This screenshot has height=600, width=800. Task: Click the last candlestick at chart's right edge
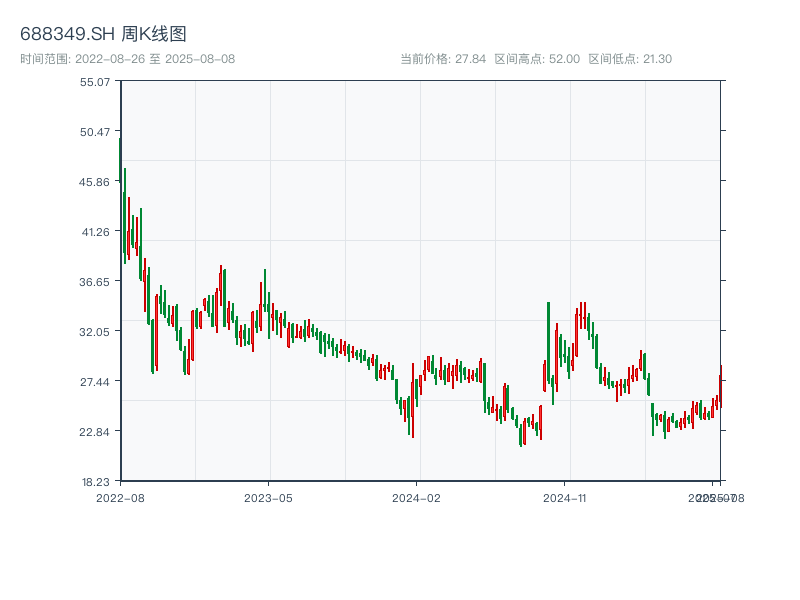pyautogui.click(x=720, y=385)
